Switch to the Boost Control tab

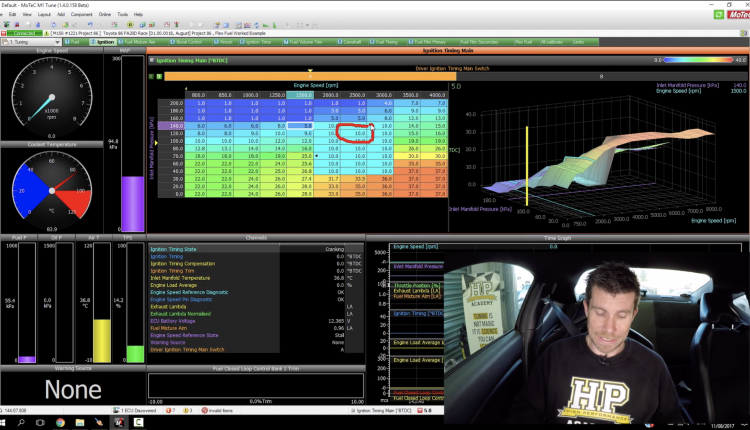(x=192, y=42)
